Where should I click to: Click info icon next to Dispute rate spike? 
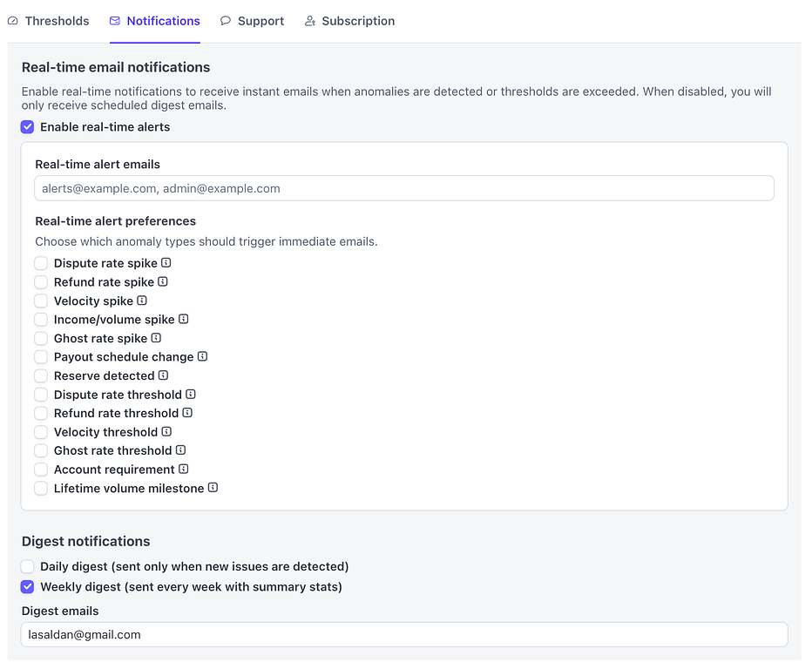[x=166, y=263]
